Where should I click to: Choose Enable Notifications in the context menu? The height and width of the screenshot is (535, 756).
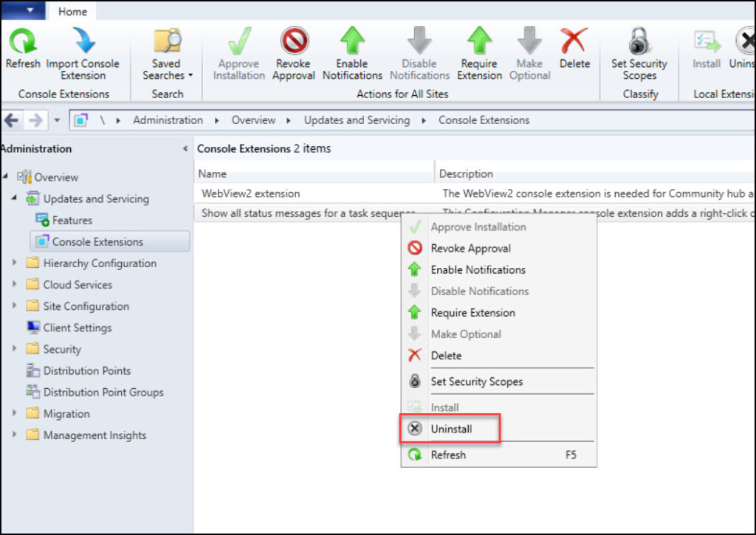[x=499, y=269]
